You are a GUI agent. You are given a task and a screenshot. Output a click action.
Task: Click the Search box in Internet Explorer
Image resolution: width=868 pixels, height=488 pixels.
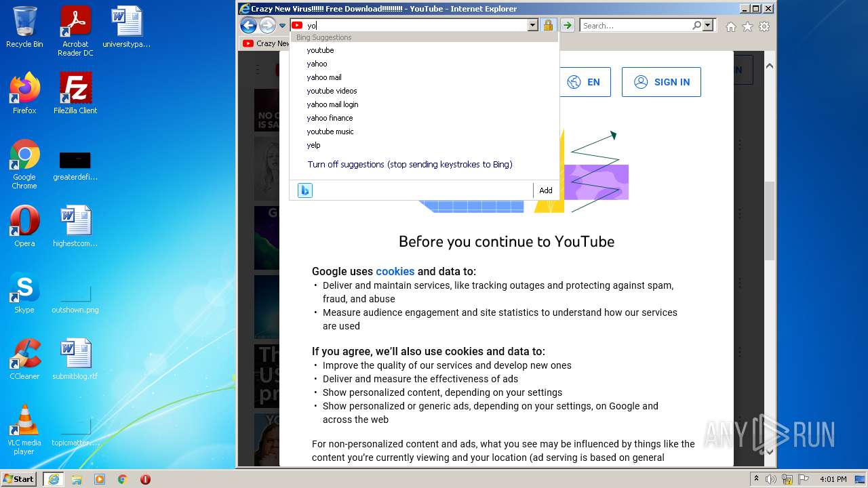636,26
